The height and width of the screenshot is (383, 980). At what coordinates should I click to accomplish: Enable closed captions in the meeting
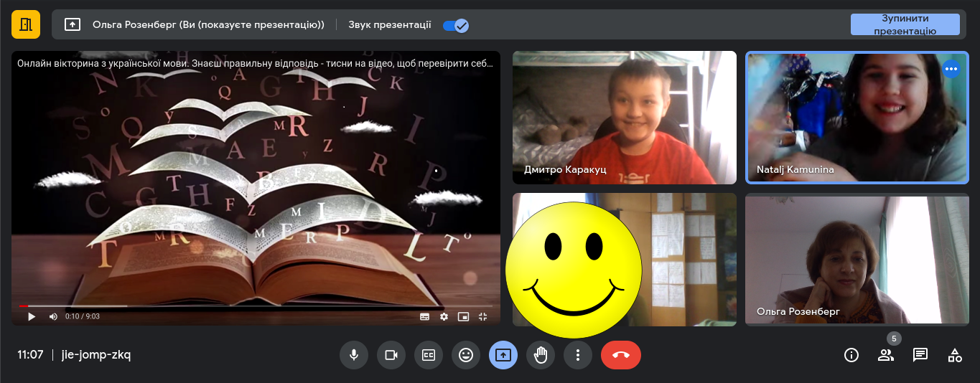pos(429,355)
